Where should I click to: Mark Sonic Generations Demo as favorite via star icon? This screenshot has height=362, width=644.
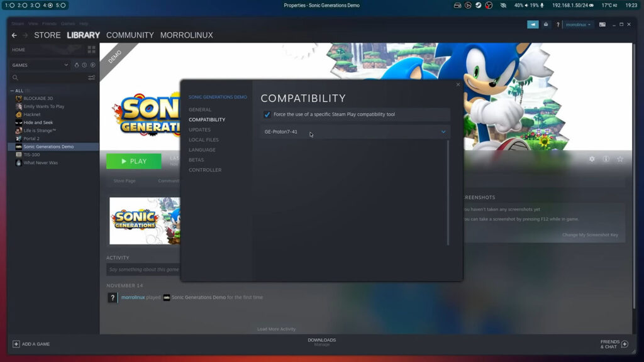[x=620, y=159]
